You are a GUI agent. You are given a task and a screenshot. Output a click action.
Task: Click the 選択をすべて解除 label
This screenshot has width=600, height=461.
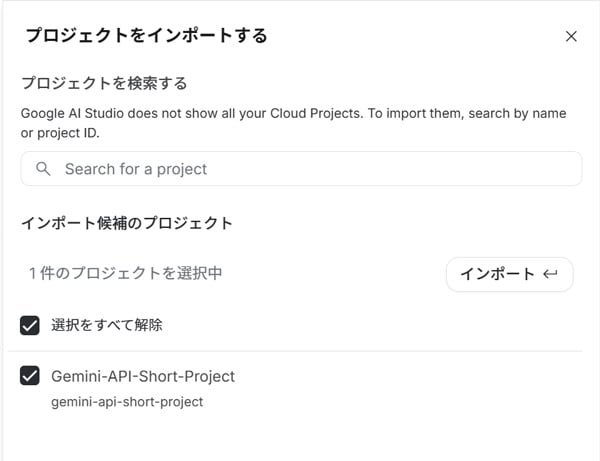(107, 325)
